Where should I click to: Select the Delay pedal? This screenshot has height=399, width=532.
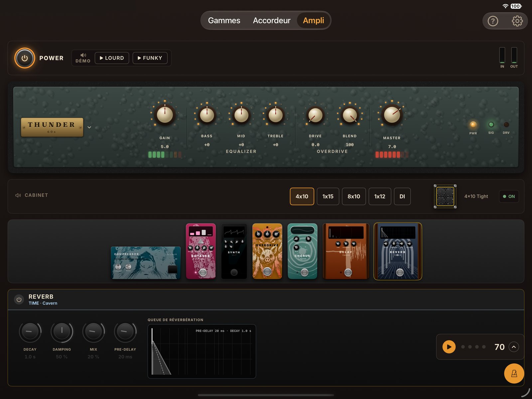(346, 251)
